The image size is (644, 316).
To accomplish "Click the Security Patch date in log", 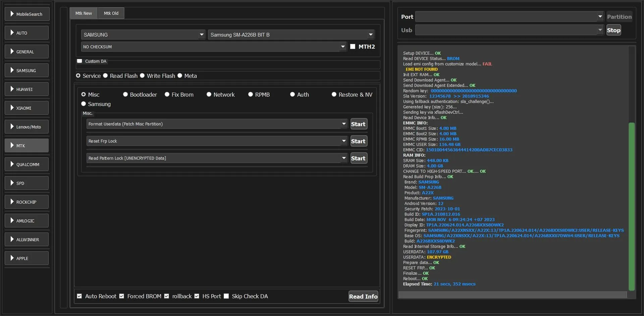I will click(447, 209).
